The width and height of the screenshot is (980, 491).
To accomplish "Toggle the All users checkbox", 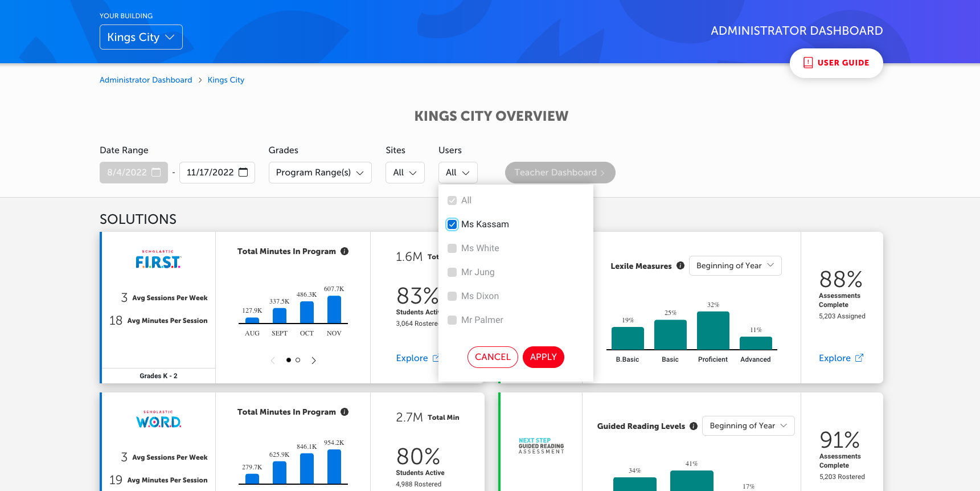I will coord(452,201).
